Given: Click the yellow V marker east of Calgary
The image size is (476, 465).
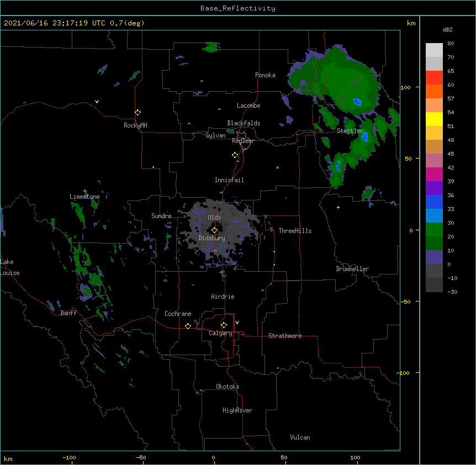Looking at the screenshot, I should click(x=237, y=323).
